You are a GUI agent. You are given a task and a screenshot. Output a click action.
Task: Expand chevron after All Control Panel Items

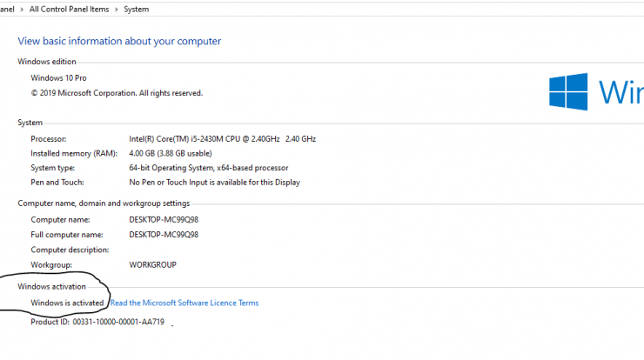(x=117, y=10)
